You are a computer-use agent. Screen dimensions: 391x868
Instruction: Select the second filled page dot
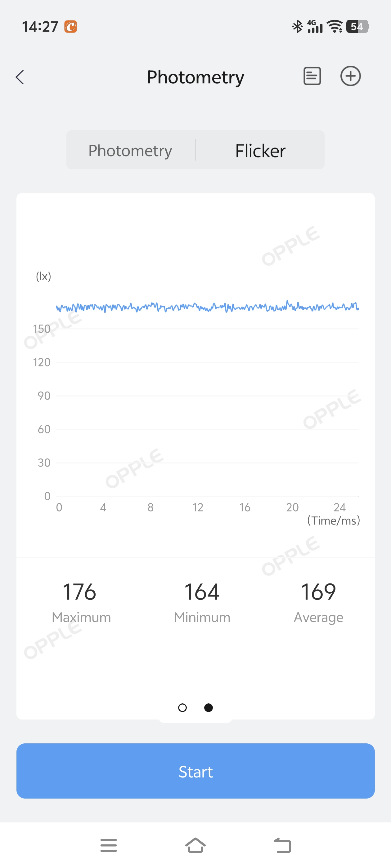[x=209, y=708]
